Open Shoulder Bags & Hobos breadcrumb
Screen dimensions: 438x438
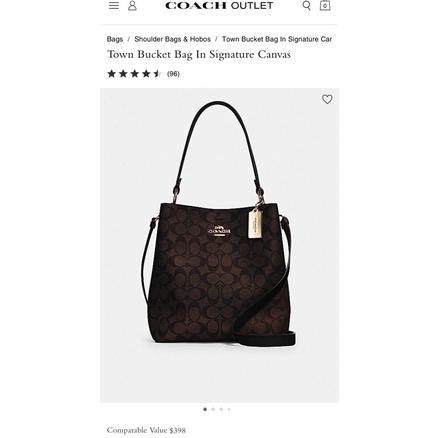coord(172,39)
